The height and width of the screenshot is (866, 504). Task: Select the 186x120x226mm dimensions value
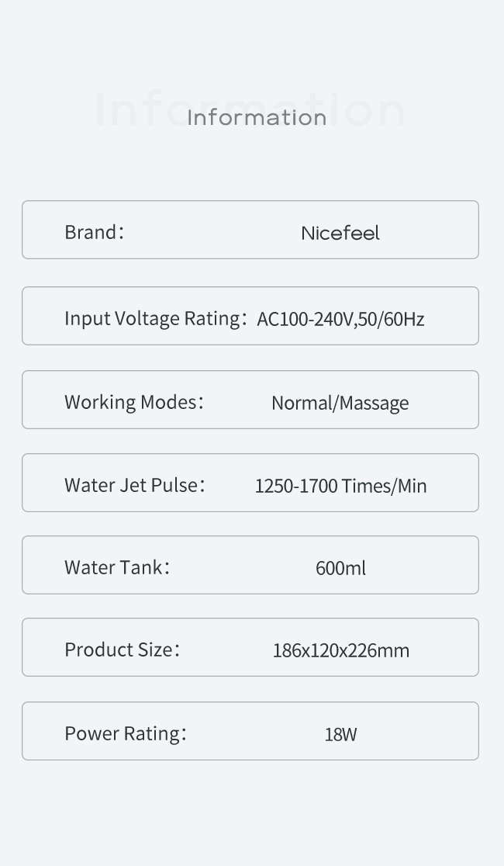pyautogui.click(x=340, y=650)
